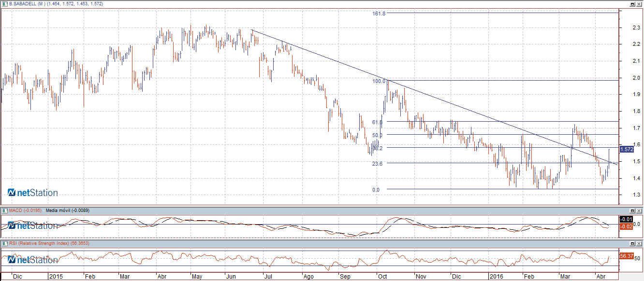Maximize the MACD indicator panel
This screenshot has height=281, width=644.
(x=632, y=211)
